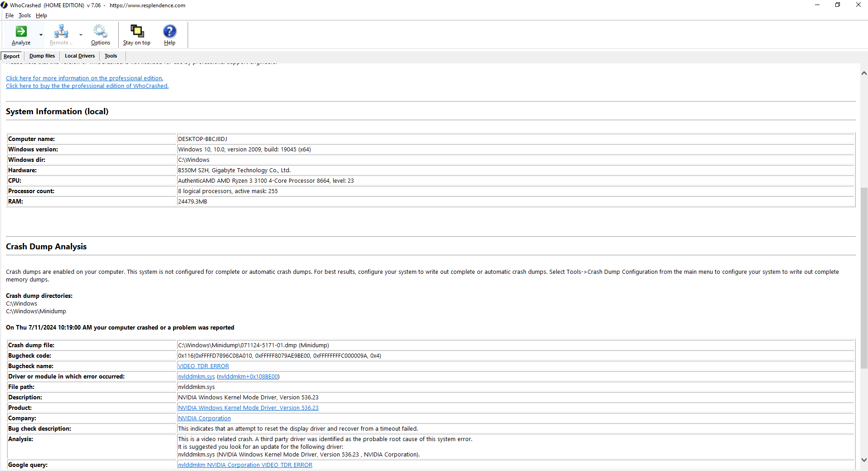868x471 pixels.
Task: Click the DESKTOP-BBCJ8DJ computer name value
Action: [203, 139]
